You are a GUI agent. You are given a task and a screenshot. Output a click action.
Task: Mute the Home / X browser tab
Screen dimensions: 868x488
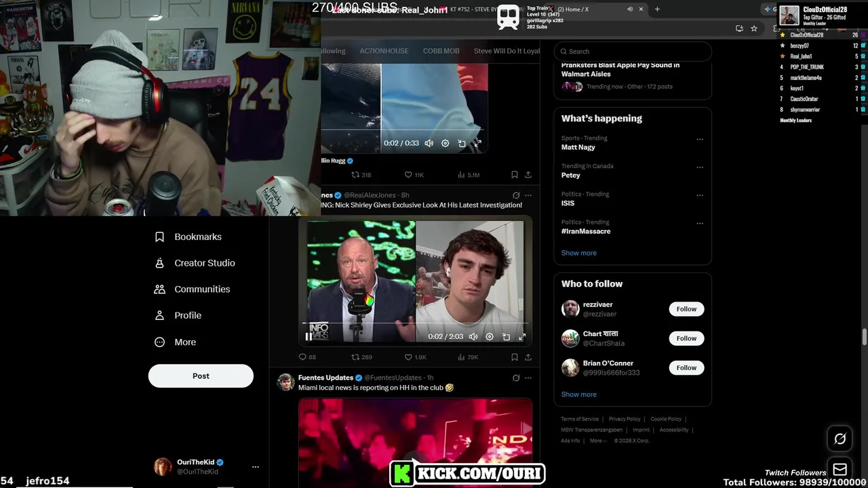click(629, 9)
